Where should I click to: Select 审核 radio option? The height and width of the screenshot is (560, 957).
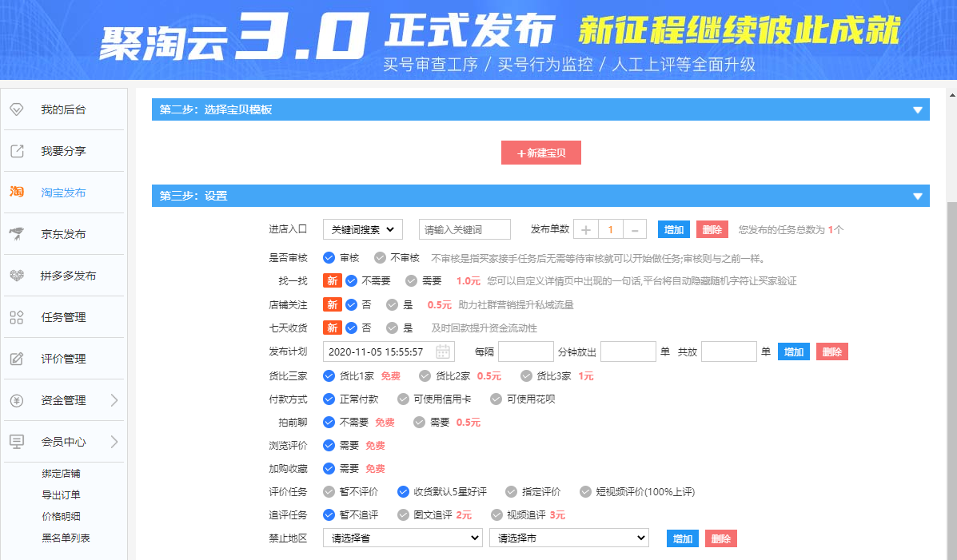329,258
